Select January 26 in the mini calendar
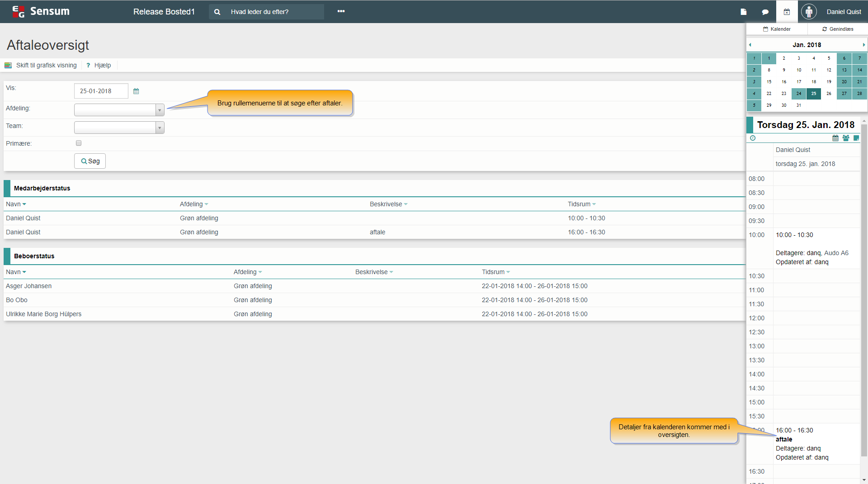 click(829, 94)
